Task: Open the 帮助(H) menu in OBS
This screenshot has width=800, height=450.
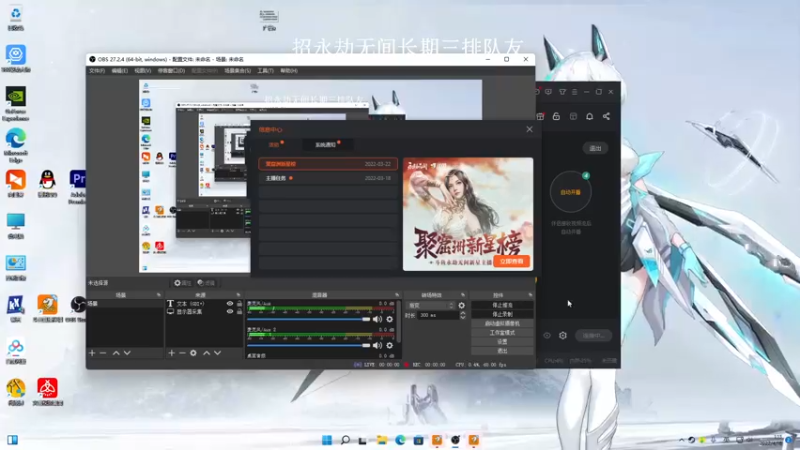Action: [289, 70]
